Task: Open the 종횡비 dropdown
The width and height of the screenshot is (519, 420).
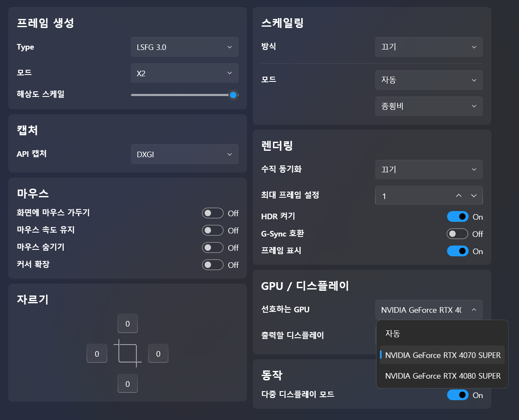Action: click(429, 106)
